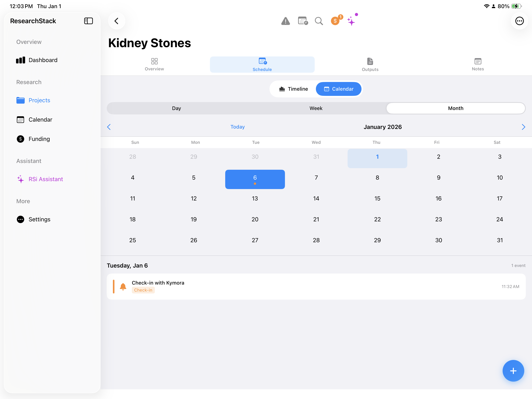Image resolution: width=532 pixels, height=399 pixels.
Task: Switch to Timeline view toggle
Action: 293,89
